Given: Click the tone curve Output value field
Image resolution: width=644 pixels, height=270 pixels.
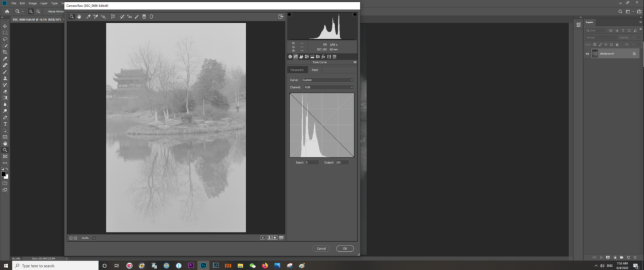Looking at the screenshot, I should pos(342,163).
